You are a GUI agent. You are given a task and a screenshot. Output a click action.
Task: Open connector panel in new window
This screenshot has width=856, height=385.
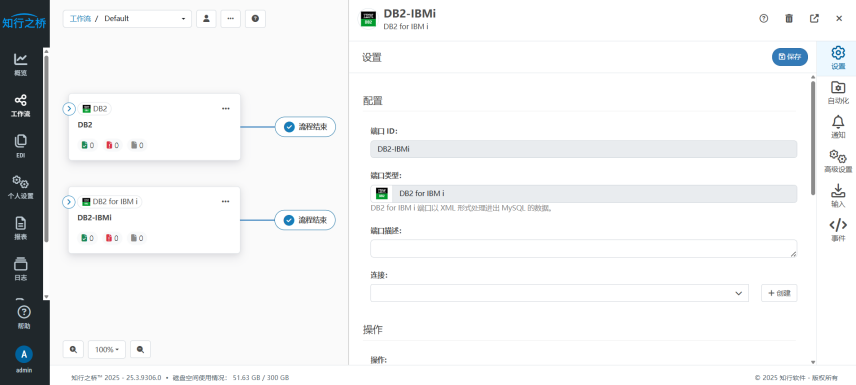(x=814, y=19)
